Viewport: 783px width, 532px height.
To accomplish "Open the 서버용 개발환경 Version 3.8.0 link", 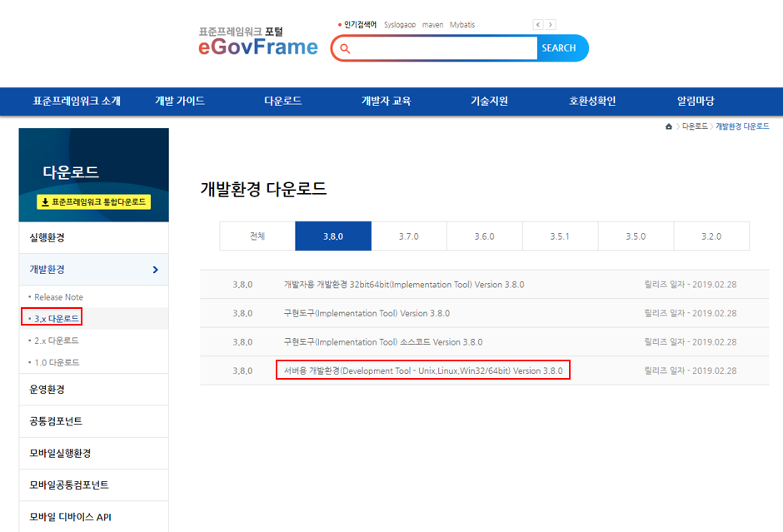I will (422, 370).
